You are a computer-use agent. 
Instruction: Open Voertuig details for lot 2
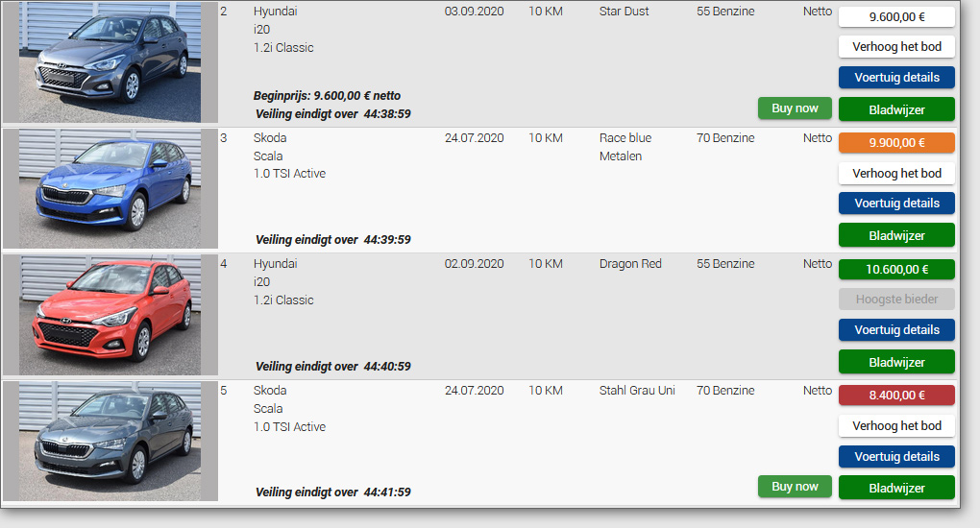896,78
